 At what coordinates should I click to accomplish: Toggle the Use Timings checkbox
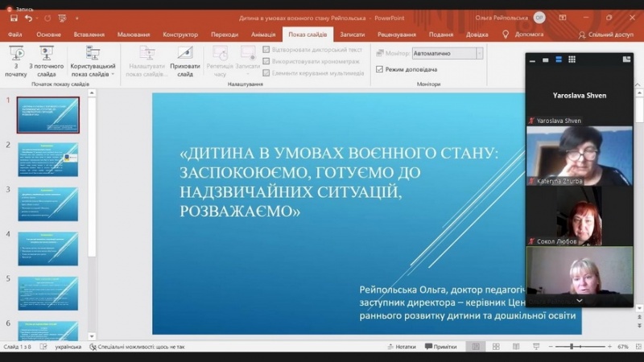coord(266,61)
